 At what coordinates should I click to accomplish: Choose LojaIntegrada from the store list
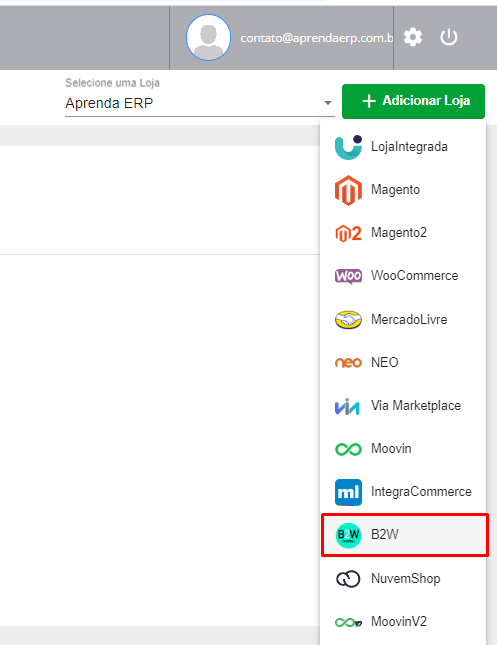[x=403, y=147]
